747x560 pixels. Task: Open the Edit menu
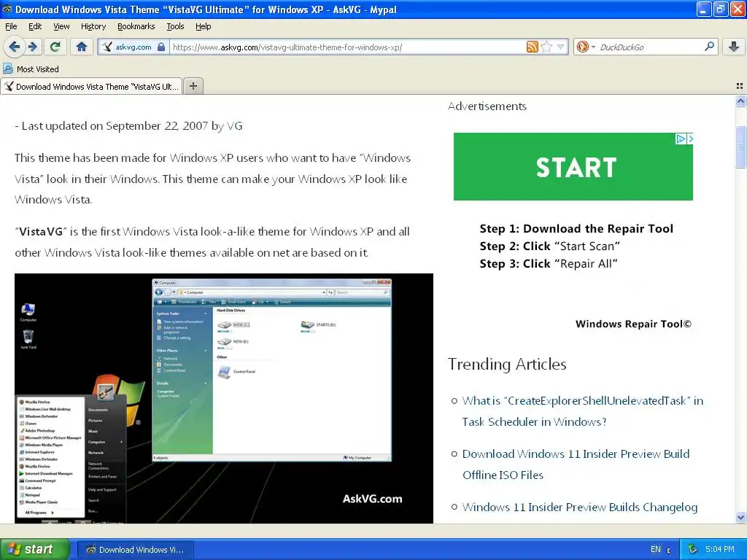click(x=35, y=26)
